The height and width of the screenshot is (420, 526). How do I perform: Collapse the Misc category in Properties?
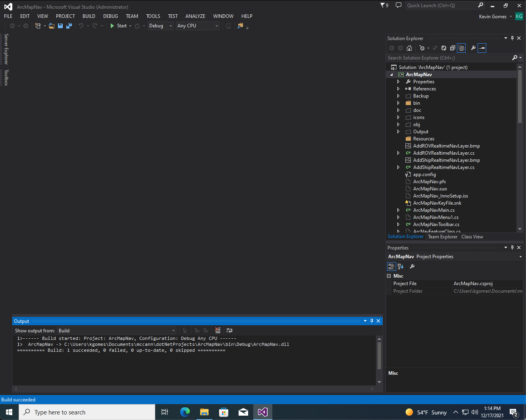point(389,276)
